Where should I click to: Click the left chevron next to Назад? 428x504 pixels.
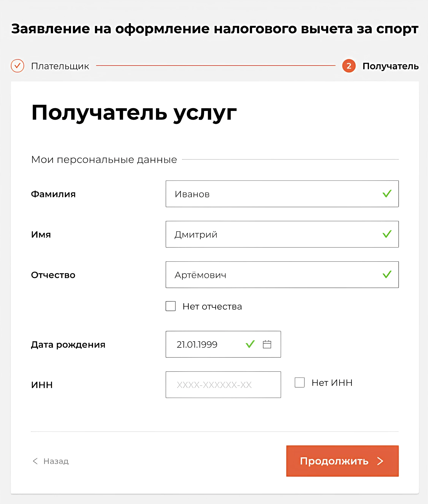coord(35,461)
